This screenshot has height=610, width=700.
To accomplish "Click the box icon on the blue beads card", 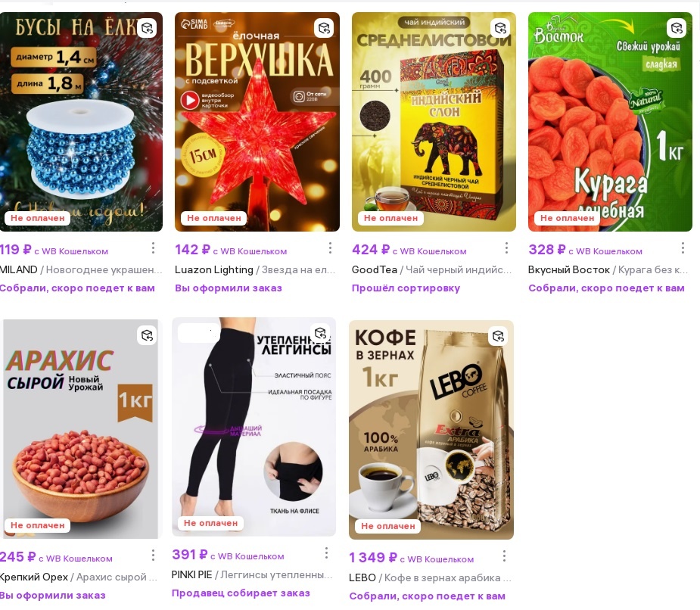I will pos(147,28).
